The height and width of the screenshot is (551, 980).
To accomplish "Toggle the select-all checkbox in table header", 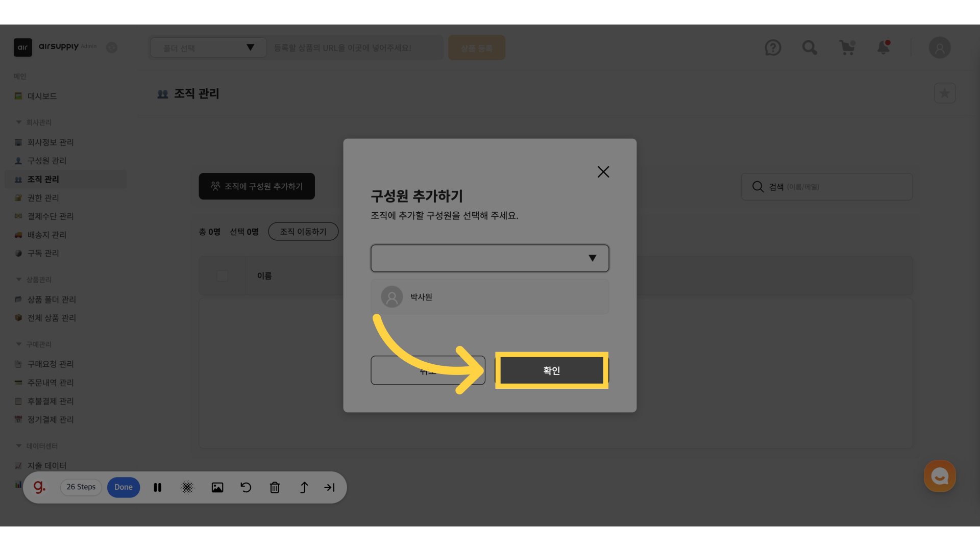I will pos(223,276).
